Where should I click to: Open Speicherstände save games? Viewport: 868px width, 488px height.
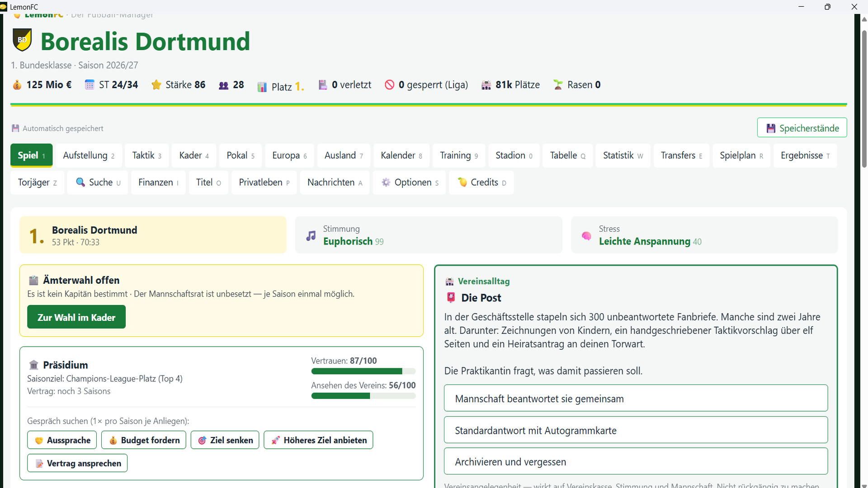click(x=802, y=128)
